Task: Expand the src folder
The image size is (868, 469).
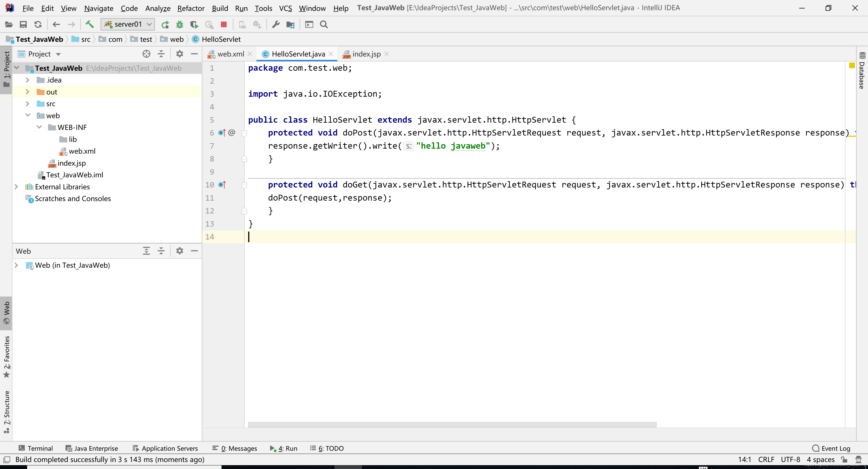Action: click(x=28, y=104)
